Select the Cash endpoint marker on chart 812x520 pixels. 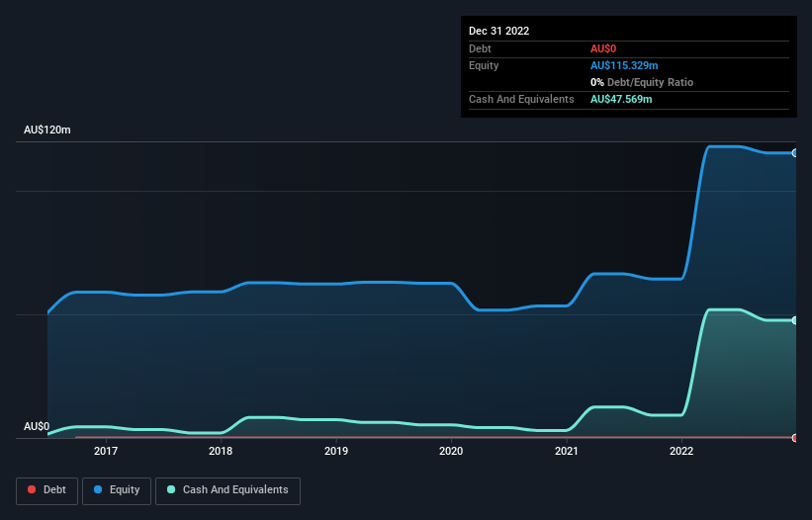(795, 320)
